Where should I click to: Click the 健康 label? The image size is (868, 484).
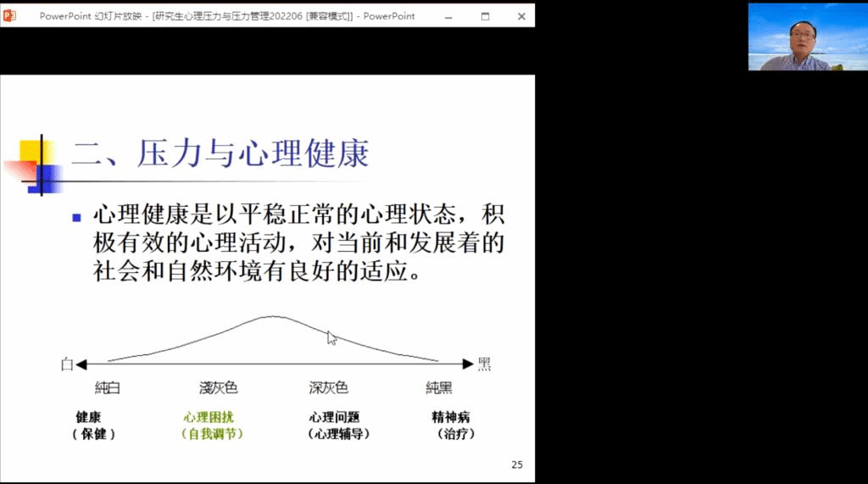(x=88, y=417)
